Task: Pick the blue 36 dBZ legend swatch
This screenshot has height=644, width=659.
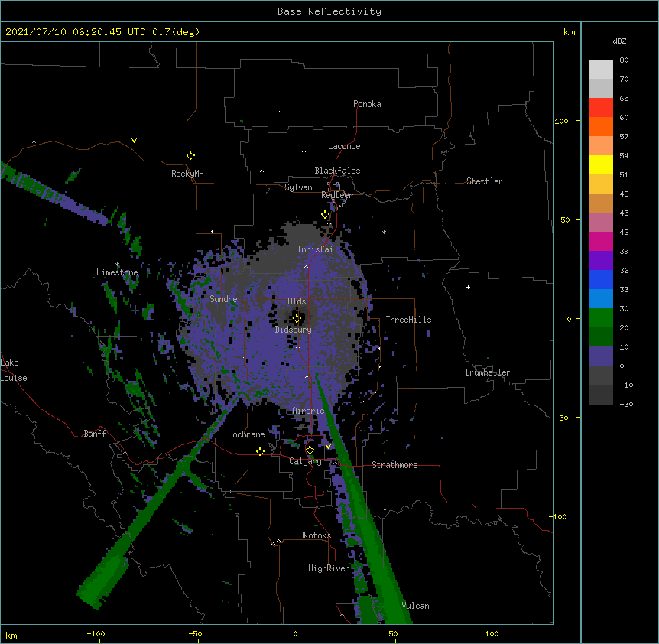Action: pos(601,279)
